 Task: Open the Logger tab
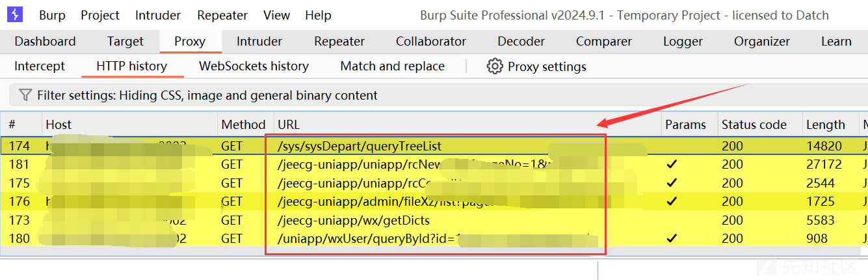pos(683,41)
